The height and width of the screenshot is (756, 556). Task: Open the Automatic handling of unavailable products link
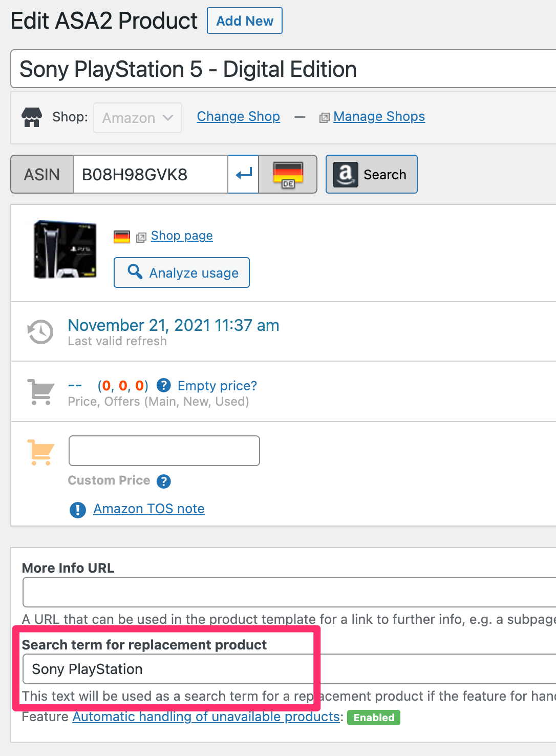tap(205, 717)
